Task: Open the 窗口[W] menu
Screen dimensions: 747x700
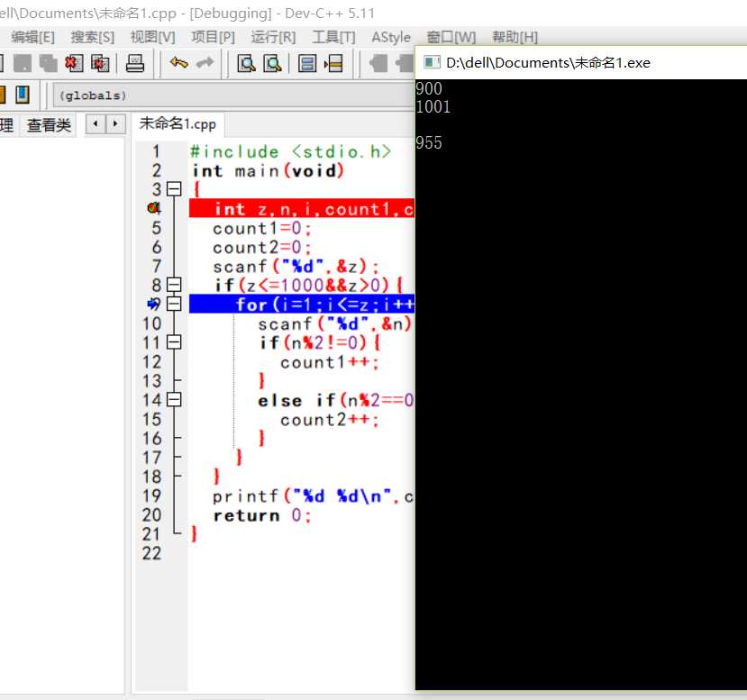Action: point(451,37)
